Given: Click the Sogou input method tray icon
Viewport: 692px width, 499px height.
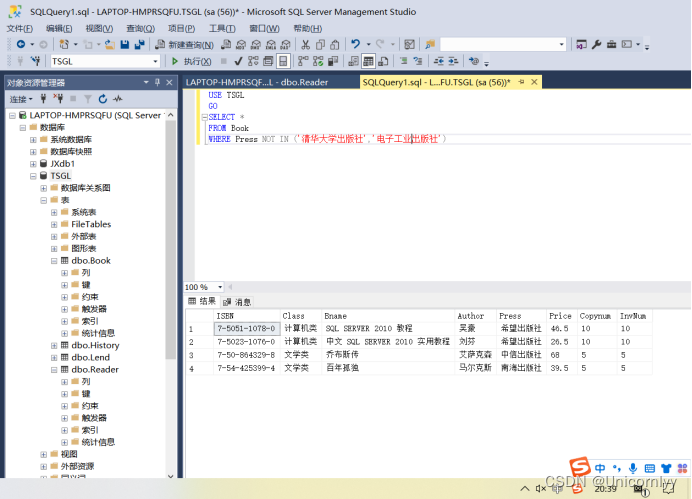Looking at the screenshot, I should coord(577,488).
